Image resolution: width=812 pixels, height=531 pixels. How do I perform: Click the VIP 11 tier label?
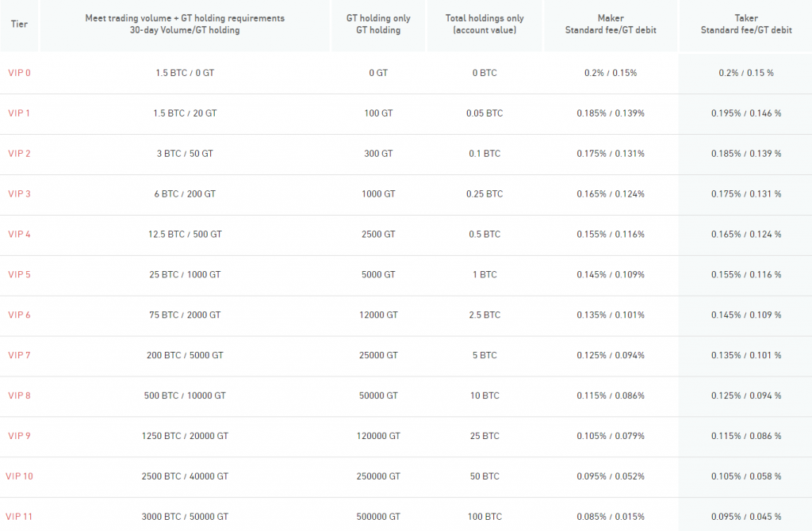19,517
